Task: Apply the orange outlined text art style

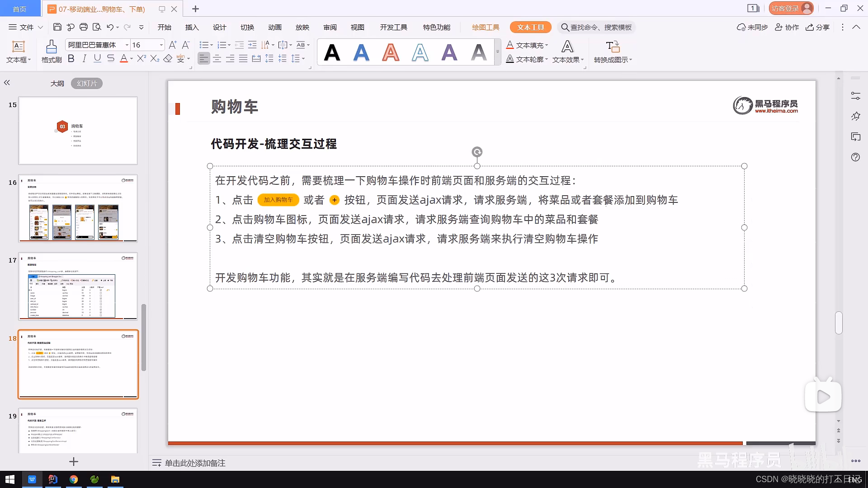Action: tap(391, 52)
